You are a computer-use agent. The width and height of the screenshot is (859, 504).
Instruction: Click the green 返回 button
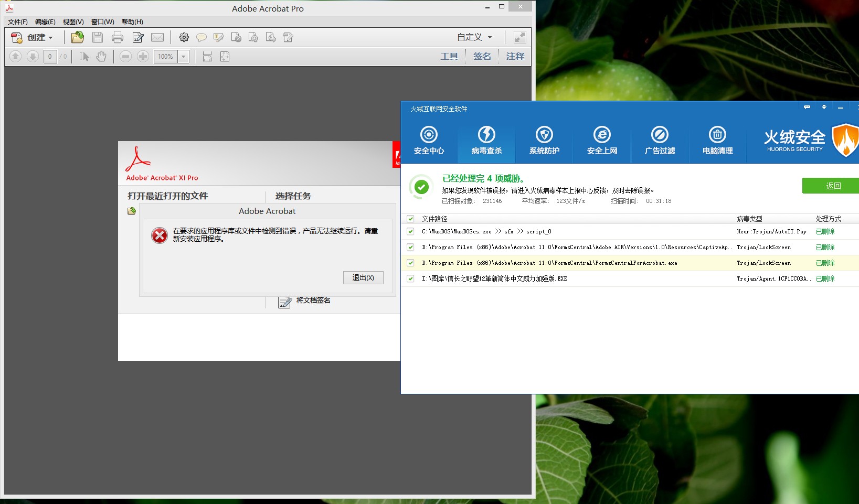click(x=831, y=186)
